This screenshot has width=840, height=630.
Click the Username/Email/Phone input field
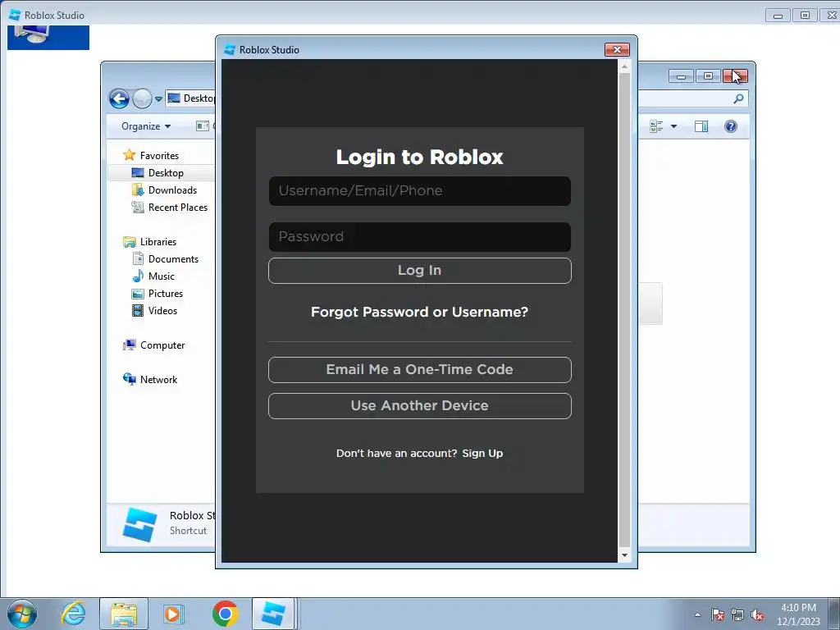pyautogui.click(x=419, y=190)
